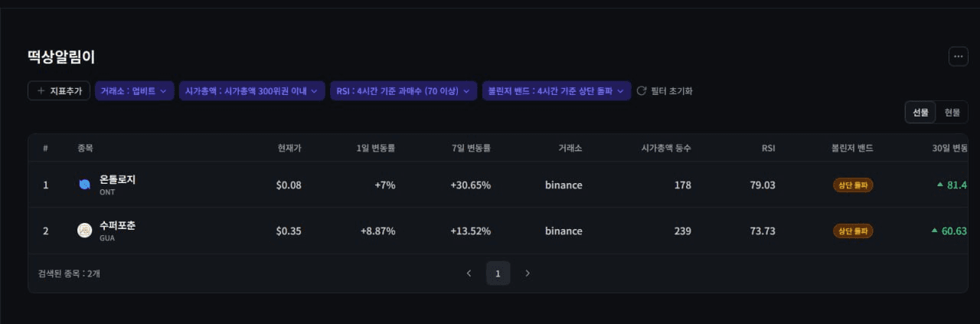Sort by the RSI column header
The height and width of the screenshot is (324, 980).
(x=768, y=148)
